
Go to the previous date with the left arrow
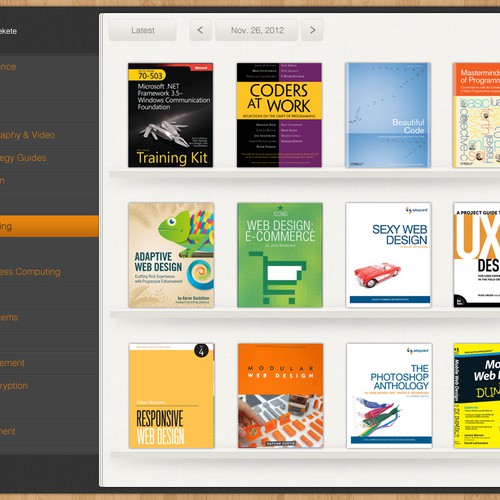point(200,30)
